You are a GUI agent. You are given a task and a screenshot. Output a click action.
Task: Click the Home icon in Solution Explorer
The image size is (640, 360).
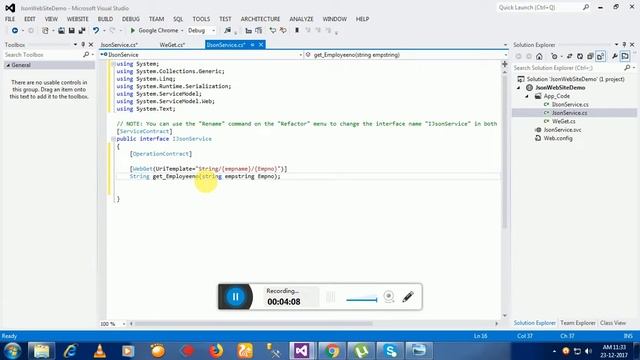point(539,56)
